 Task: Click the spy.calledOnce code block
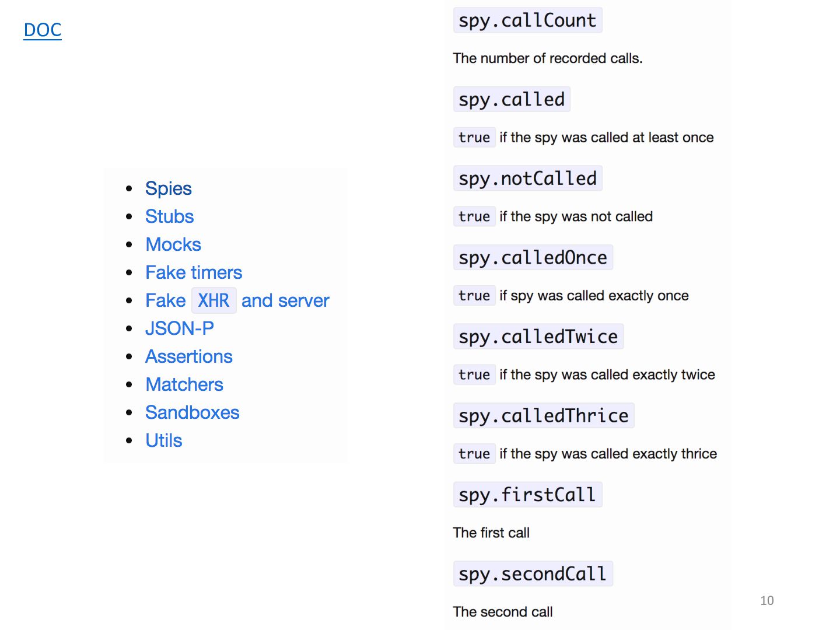533,257
